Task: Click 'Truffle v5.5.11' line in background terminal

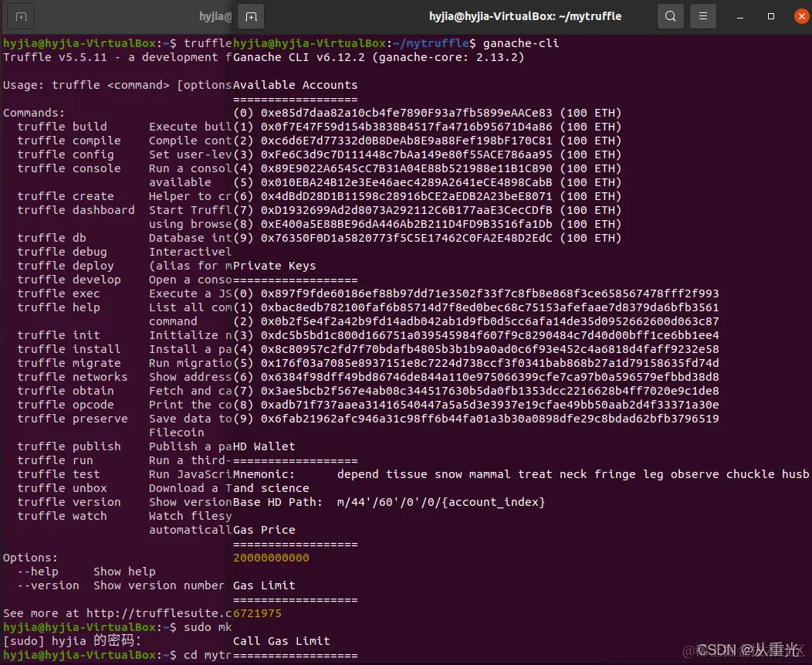Action: click(117, 57)
